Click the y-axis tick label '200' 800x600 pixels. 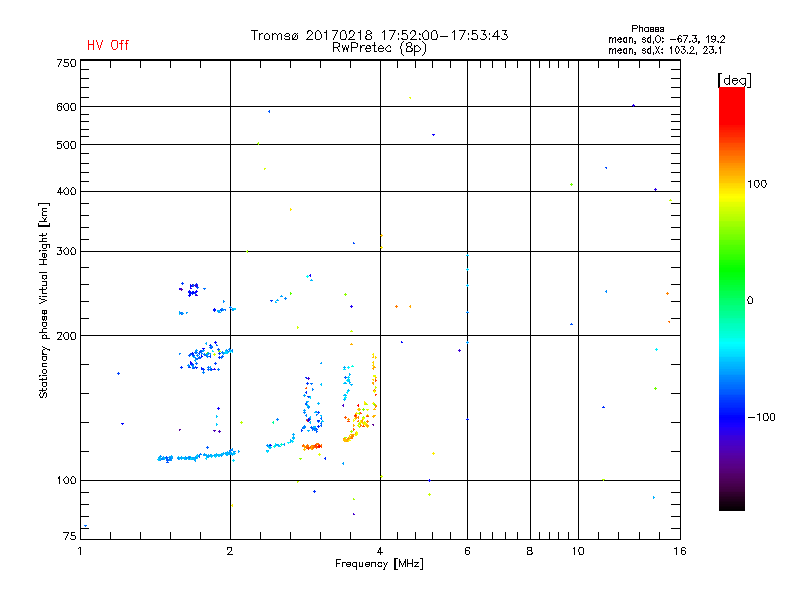[66, 336]
